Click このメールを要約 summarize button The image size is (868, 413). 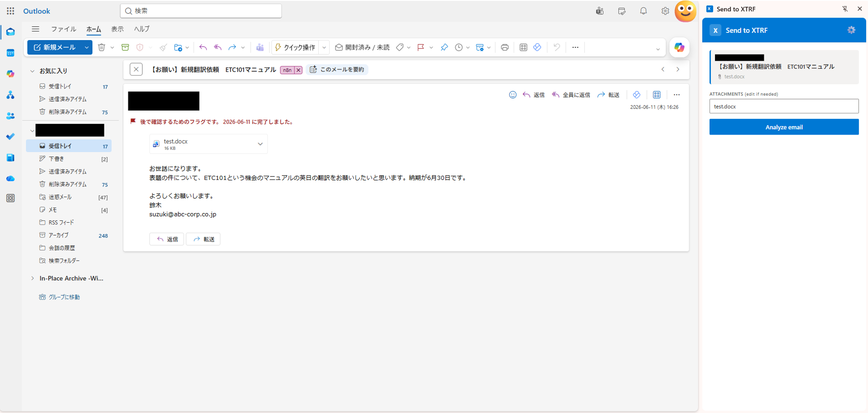pos(337,69)
